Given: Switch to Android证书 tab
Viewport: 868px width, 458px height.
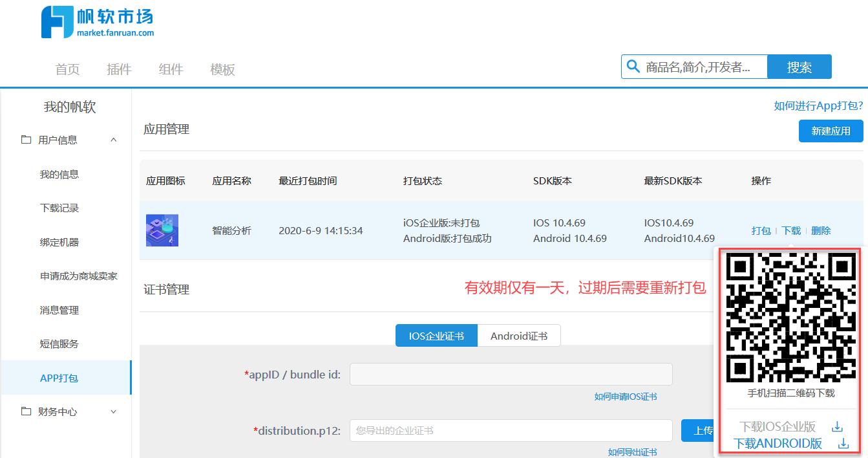Looking at the screenshot, I should click(519, 336).
